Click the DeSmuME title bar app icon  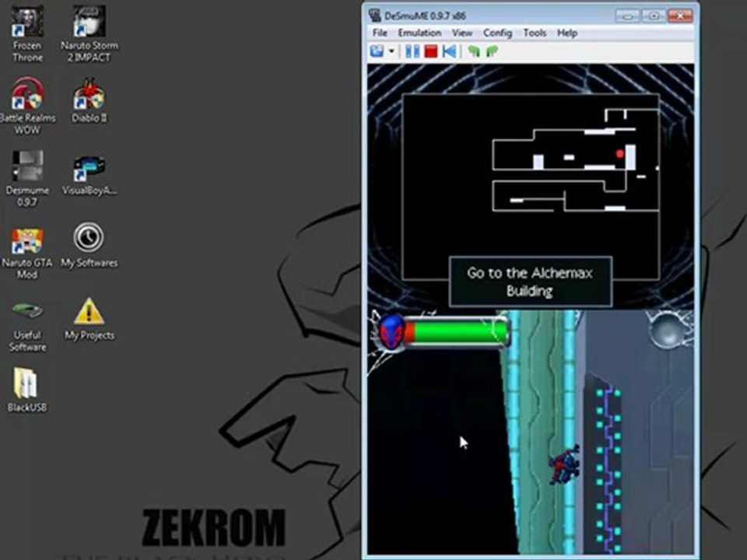pos(375,16)
